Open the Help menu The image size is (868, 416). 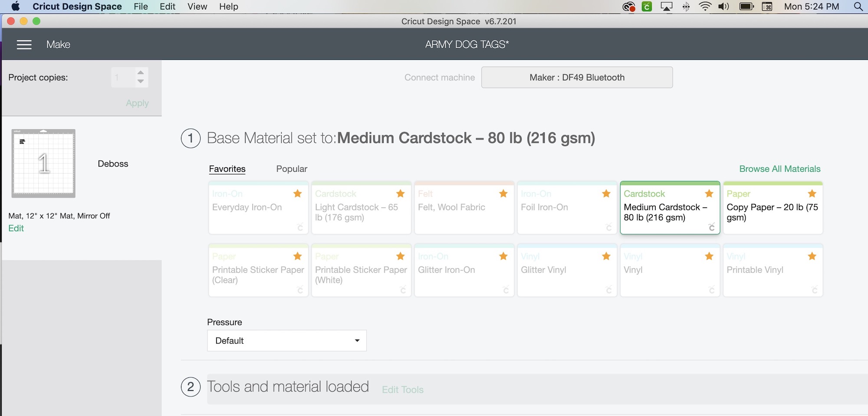click(229, 7)
